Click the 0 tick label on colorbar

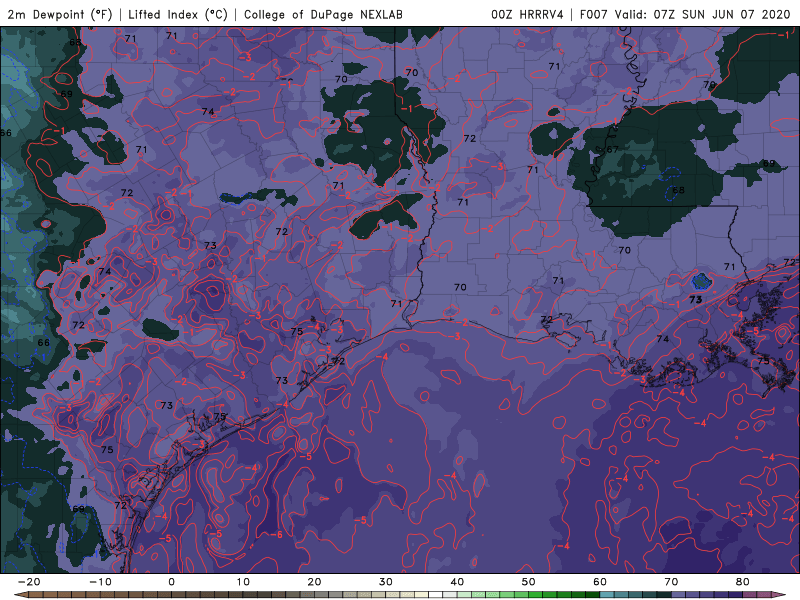pos(171,582)
